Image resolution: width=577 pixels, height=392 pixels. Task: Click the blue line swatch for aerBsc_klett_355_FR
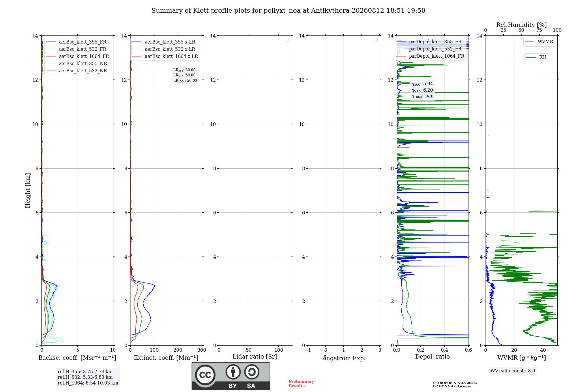click(51, 42)
